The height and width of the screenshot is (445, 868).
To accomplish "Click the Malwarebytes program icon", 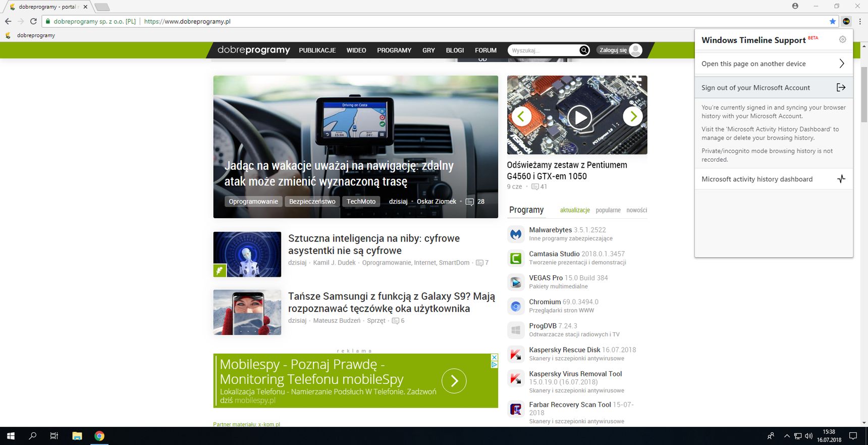I will pos(516,234).
